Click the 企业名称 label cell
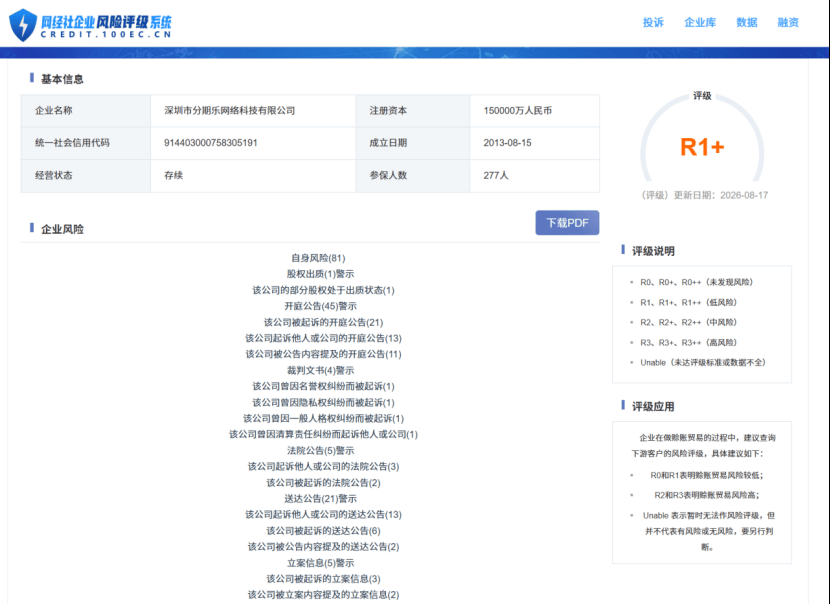 pos(86,111)
